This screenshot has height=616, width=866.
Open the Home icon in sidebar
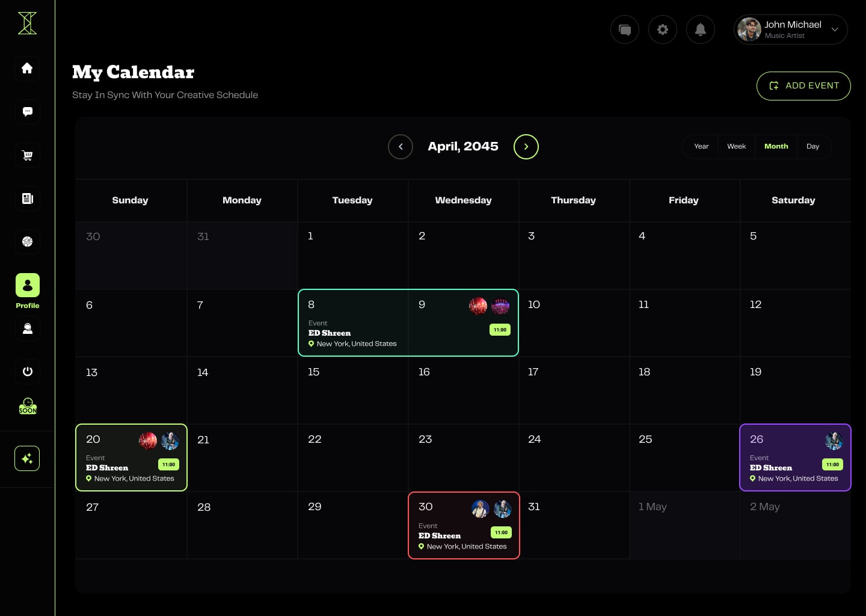27,68
